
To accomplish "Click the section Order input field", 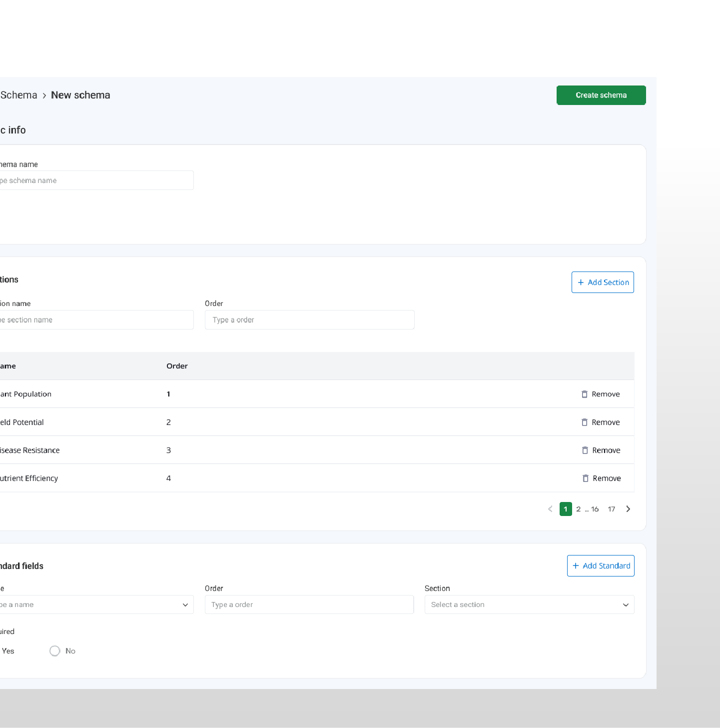I will point(309,320).
